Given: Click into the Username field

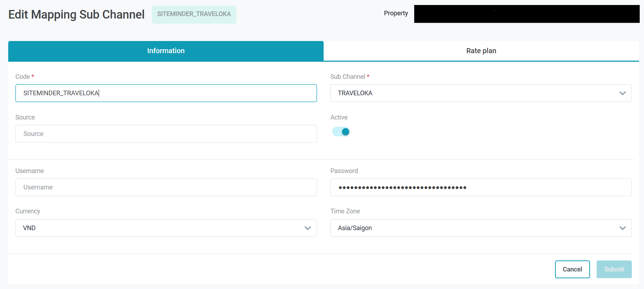Looking at the screenshot, I should pyautogui.click(x=166, y=187).
